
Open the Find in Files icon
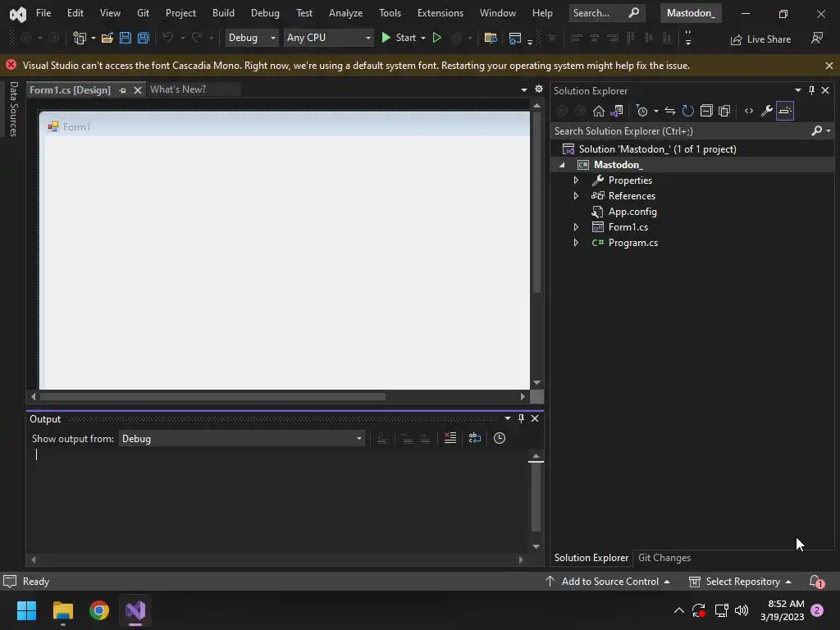(491, 38)
